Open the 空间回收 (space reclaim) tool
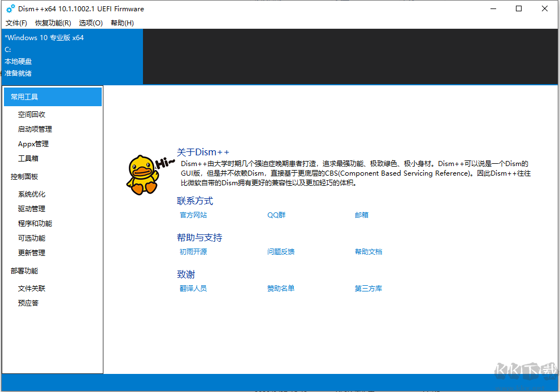Image resolution: width=560 pixels, height=392 pixels. click(31, 114)
